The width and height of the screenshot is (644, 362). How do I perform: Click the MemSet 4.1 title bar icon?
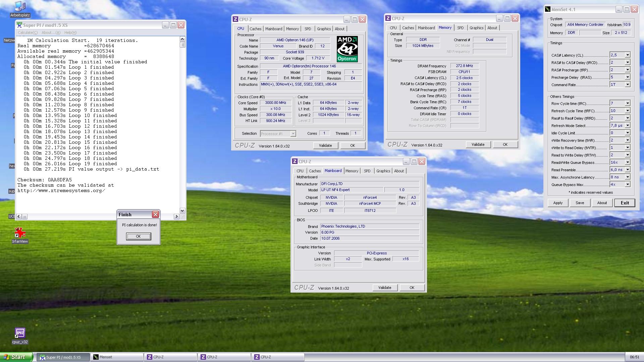(x=548, y=9)
